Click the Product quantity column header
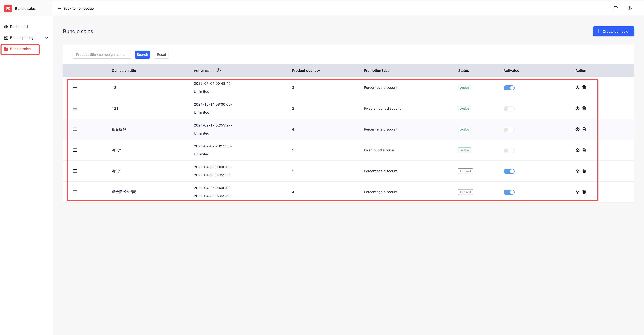 pyautogui.click(x=306, y=71)
